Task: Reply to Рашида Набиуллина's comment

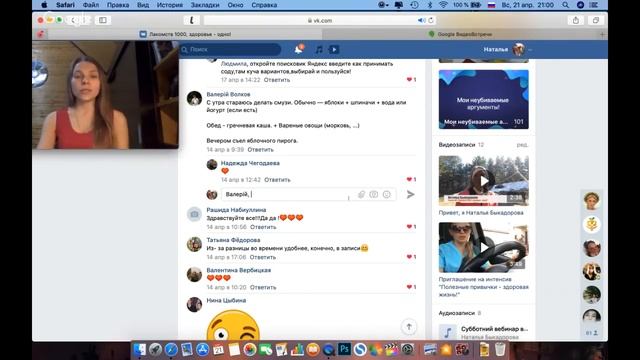Action: click(263, 227)
